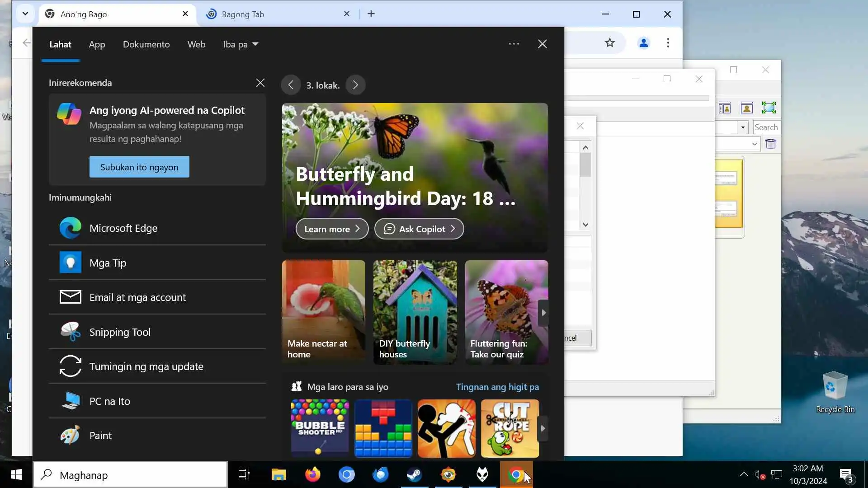Bookmark page with star icon

click(x=610, y=43)
